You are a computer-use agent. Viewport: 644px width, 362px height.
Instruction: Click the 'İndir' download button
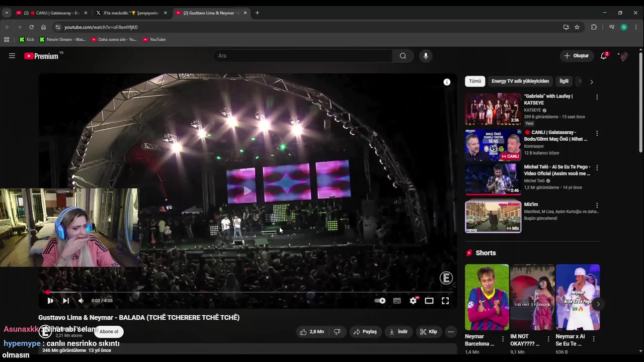pos(398,332)
